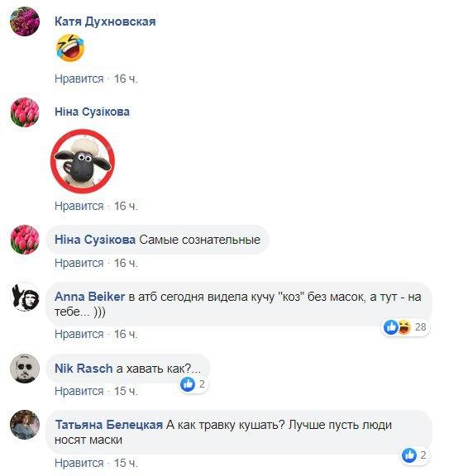Visit the Nik Rasch profile link

click(84, 369)
